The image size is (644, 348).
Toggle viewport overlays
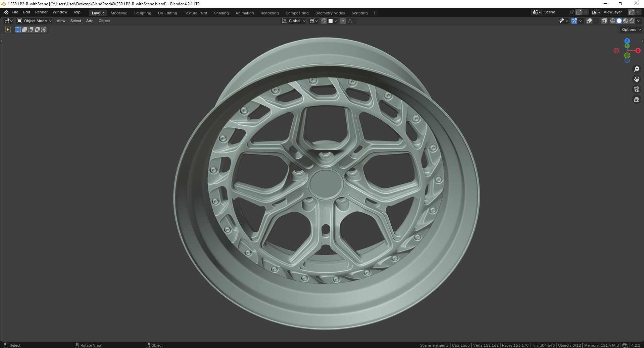[589, 21]
